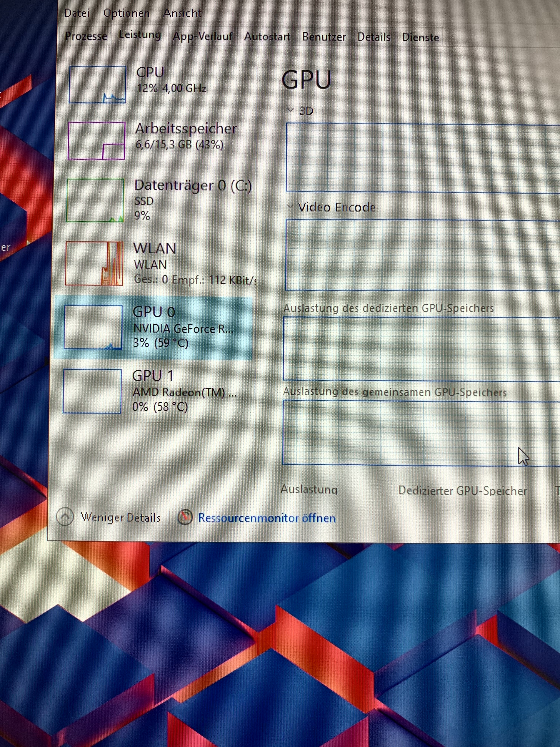This screenshot has height=747, width=560.
Task: Open the Datei menu
Action: (x=77, y=13)
